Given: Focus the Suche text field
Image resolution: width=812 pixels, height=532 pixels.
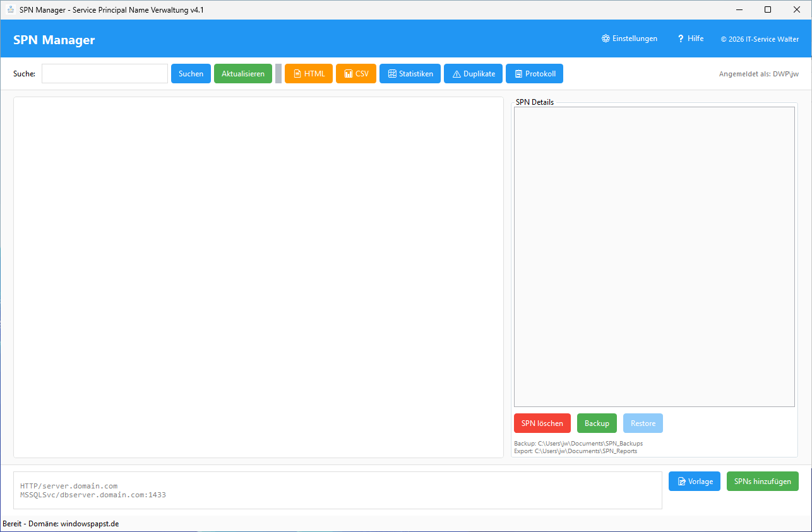Looking at the screenshot, I should point(105,74).
